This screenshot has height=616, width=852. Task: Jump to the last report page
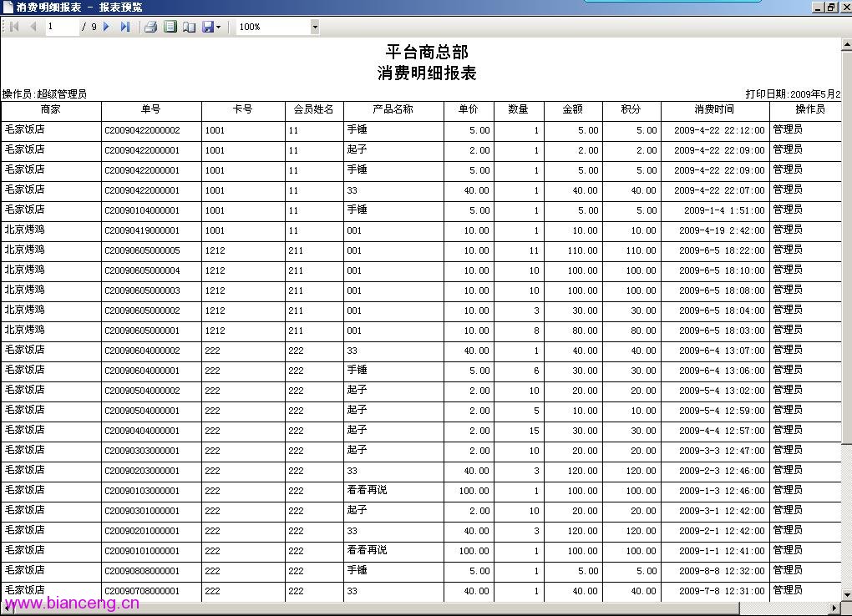point(125,27)
